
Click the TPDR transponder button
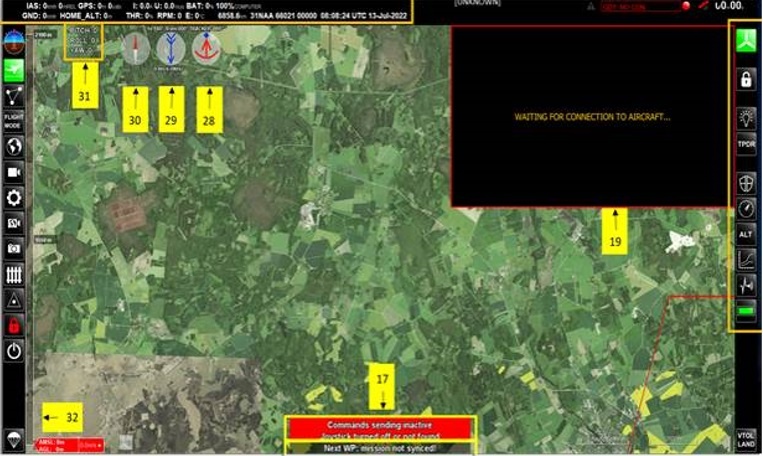click(x=746, y=144)
